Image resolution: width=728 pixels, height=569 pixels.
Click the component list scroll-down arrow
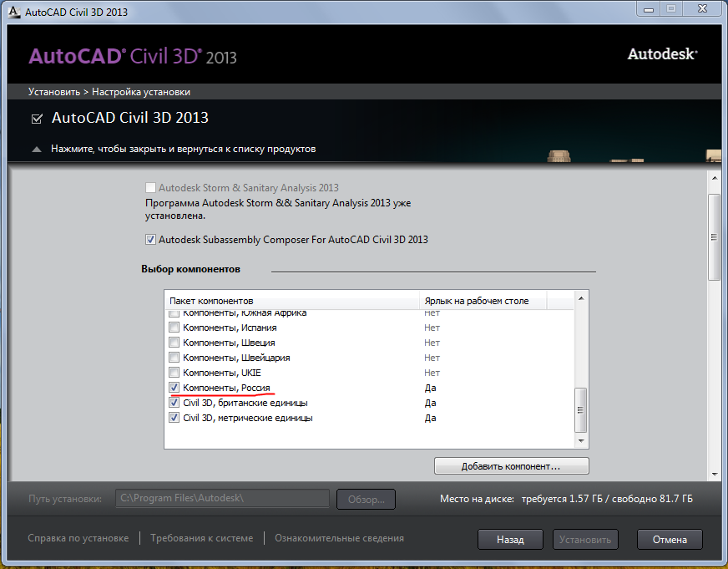[581, 441]
